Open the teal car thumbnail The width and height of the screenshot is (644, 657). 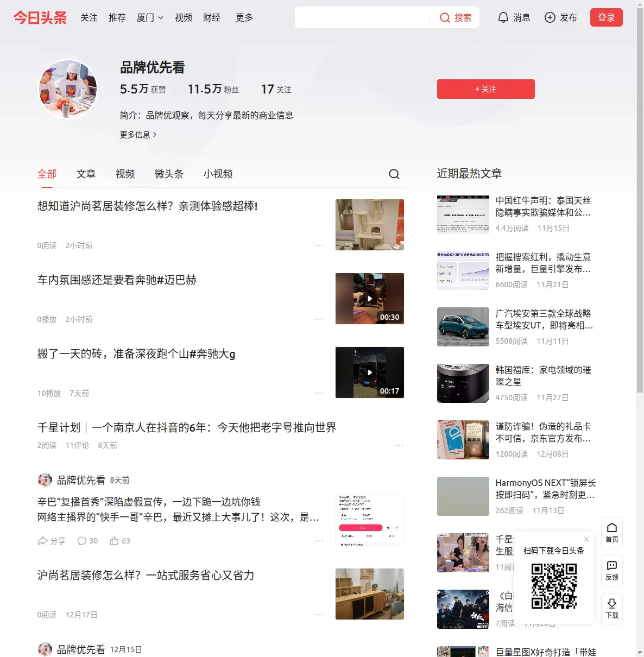point(463,327)
